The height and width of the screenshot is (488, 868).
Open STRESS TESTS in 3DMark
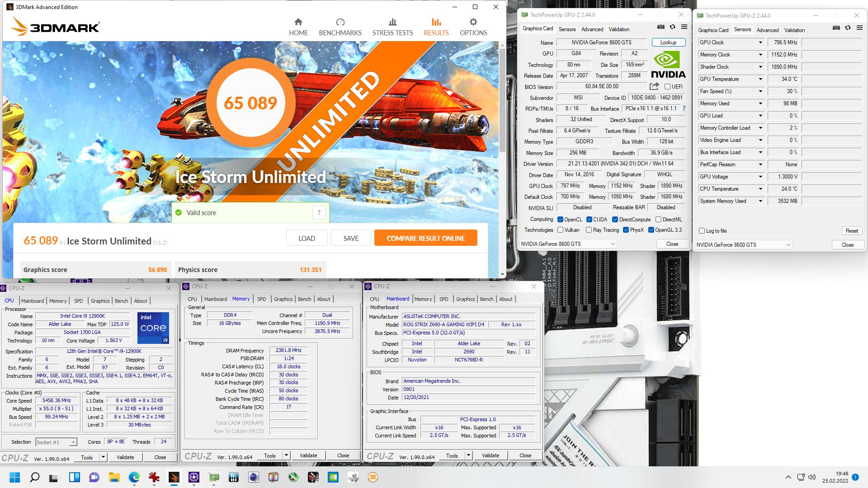392,27
